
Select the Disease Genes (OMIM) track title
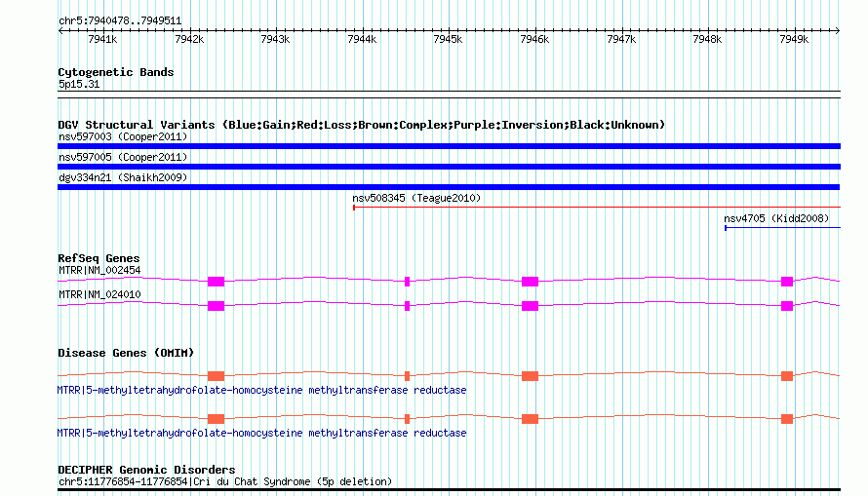(126, 353)
